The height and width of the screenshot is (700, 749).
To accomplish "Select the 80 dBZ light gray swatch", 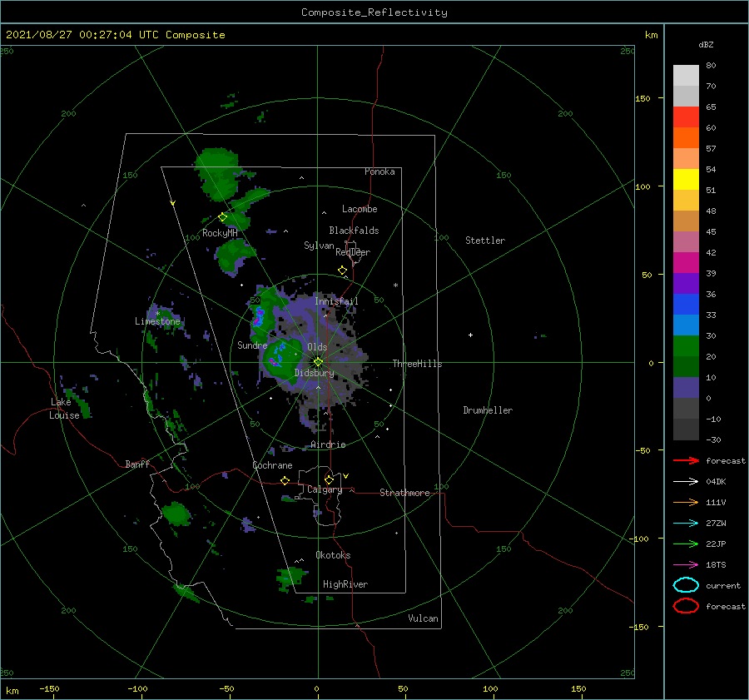I will 686,76.
